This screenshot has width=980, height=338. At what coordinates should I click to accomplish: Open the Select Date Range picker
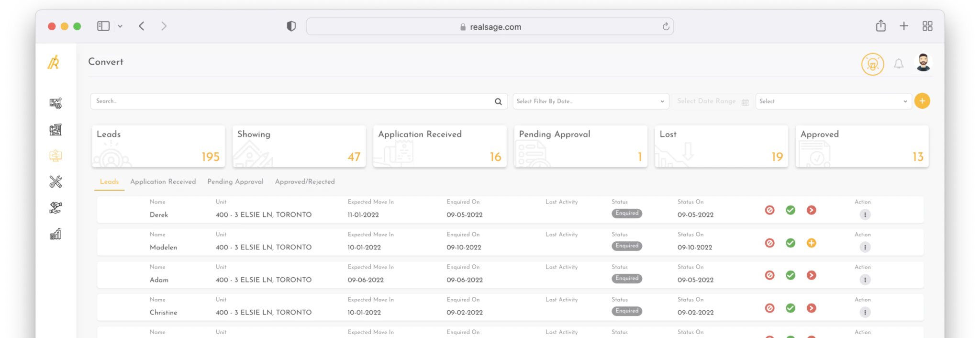click(713, 101)
